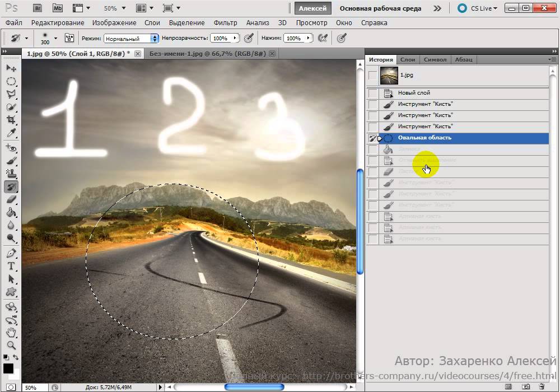This screenshot has width=560, height=392.
Task: Open the Нажим flow slider arrow
Action: coord(309,38)
